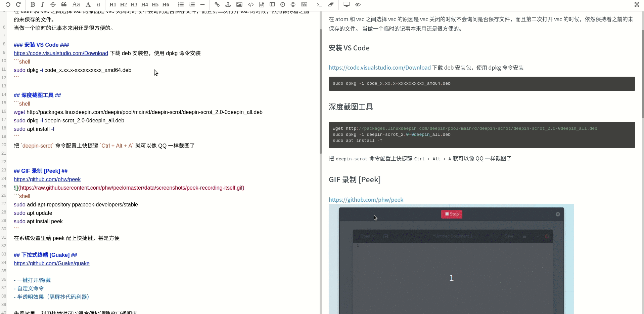The height and width of the screenshot is (314, 644).
Task: Insert an unordered bullet list
Action: [181, 5]
